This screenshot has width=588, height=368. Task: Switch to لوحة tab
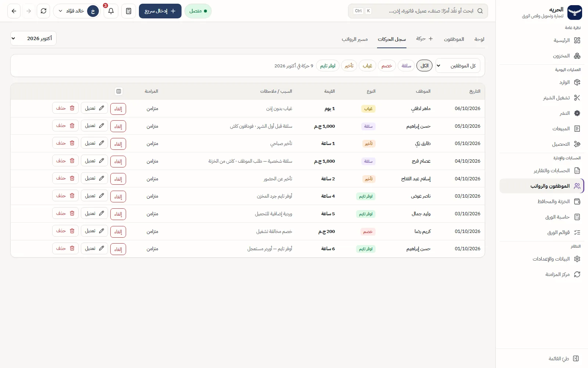point(479,39)
